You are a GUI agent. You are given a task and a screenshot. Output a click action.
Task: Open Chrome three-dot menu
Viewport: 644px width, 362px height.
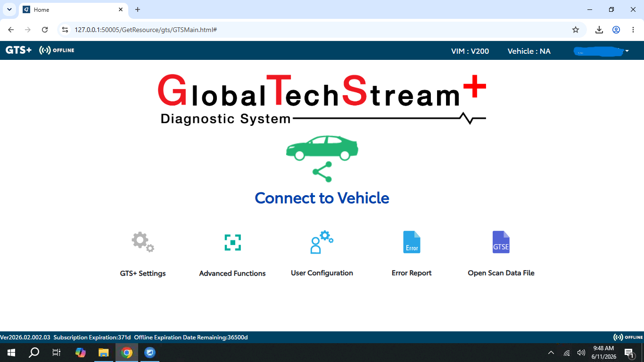tap(633, 30)
